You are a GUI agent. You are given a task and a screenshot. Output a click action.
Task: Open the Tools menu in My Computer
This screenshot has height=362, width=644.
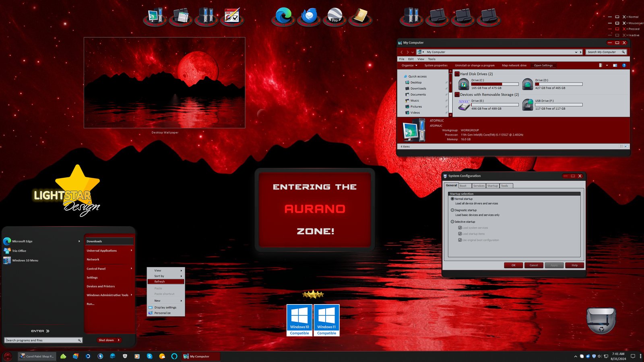431,59
